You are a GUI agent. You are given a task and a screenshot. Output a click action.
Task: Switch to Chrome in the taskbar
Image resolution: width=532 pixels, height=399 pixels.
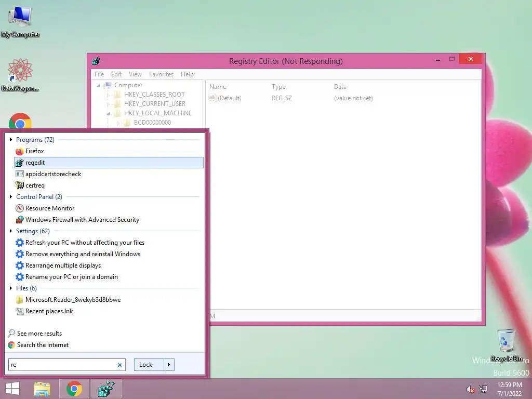tap(74, 389)
